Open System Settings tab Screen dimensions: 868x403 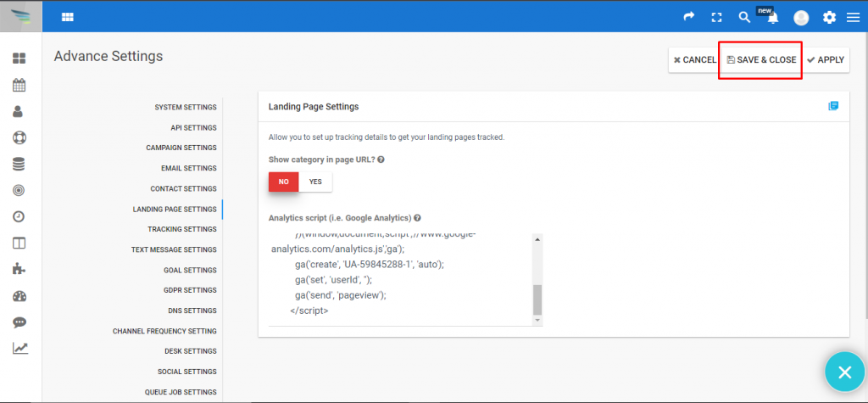186,107
